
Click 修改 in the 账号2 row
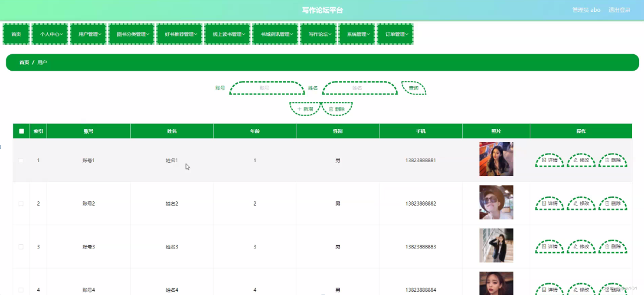581,203
